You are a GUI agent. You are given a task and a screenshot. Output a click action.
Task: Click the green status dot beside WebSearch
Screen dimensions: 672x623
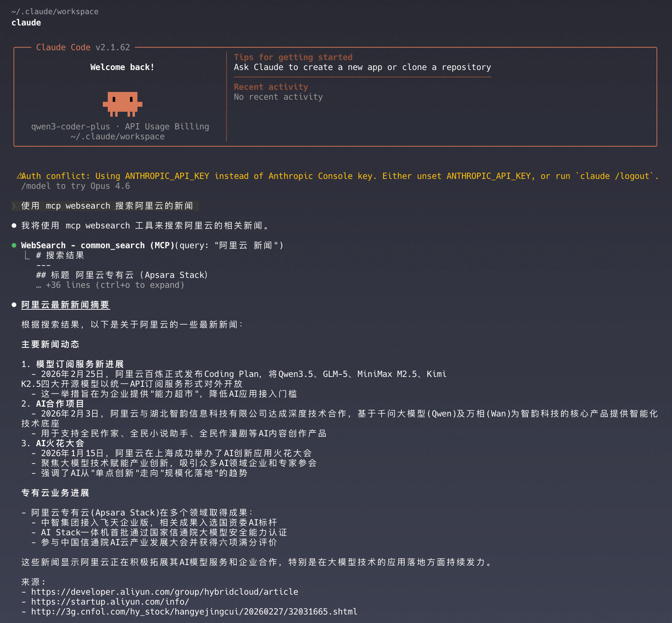coord(14,245)
